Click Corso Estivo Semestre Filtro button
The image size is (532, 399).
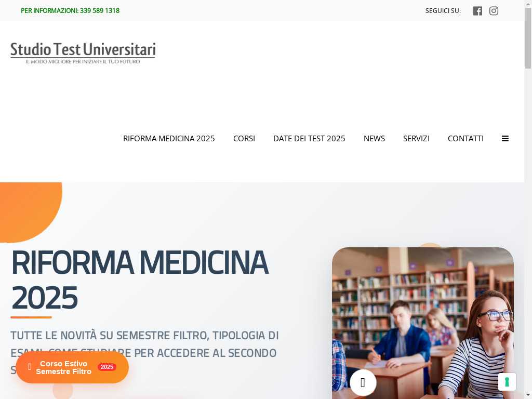point(72,367)
